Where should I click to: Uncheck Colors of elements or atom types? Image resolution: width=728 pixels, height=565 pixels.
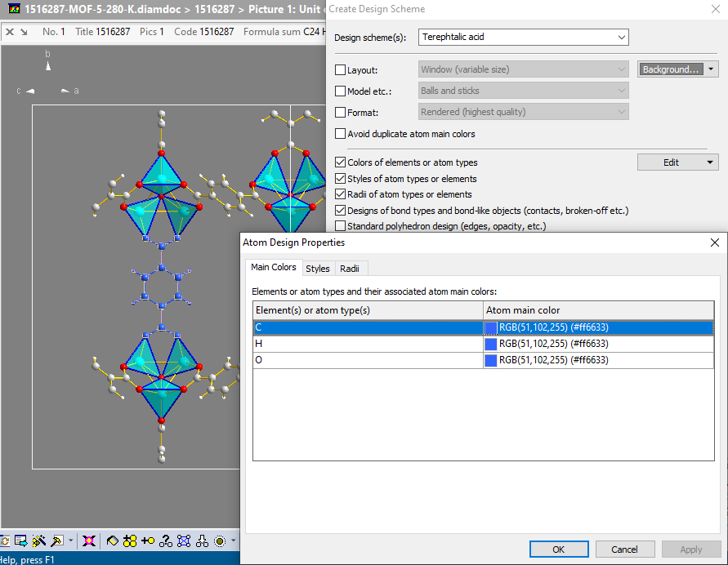[x=341, y=162]
